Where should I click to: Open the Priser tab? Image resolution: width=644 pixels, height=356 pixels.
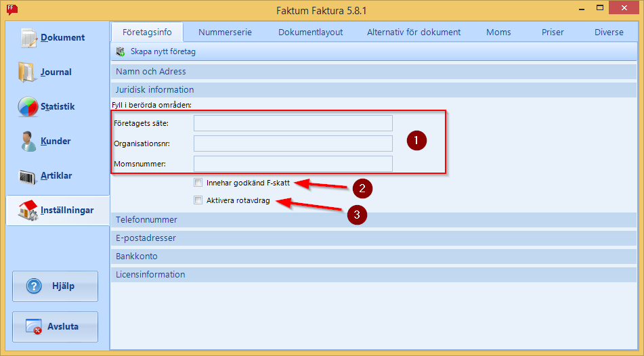point(553,32)
